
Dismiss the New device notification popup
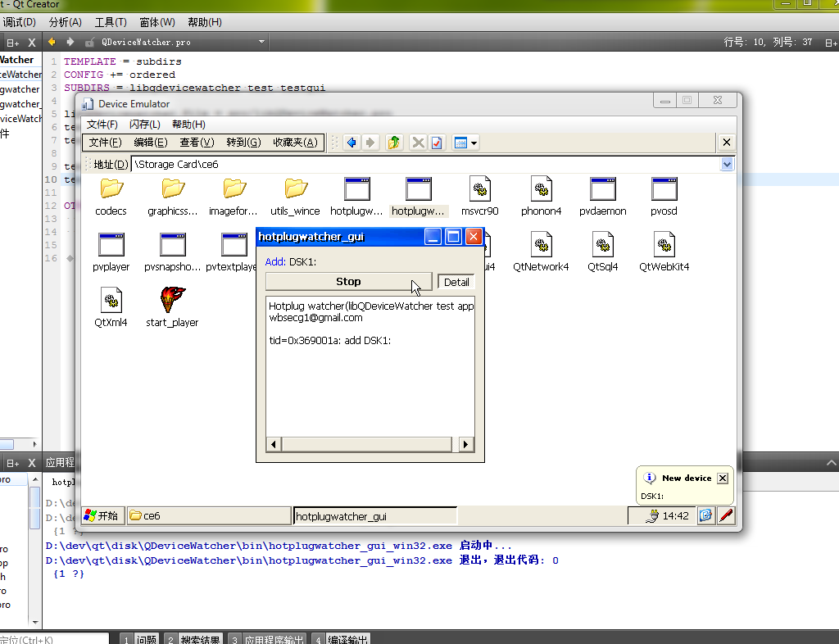tap(723, 478)
